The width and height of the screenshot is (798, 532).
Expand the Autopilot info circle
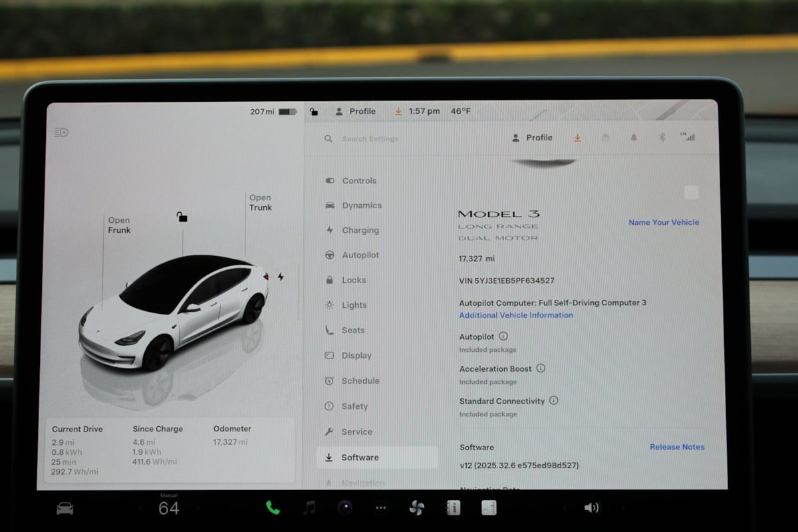coord(503,336)
